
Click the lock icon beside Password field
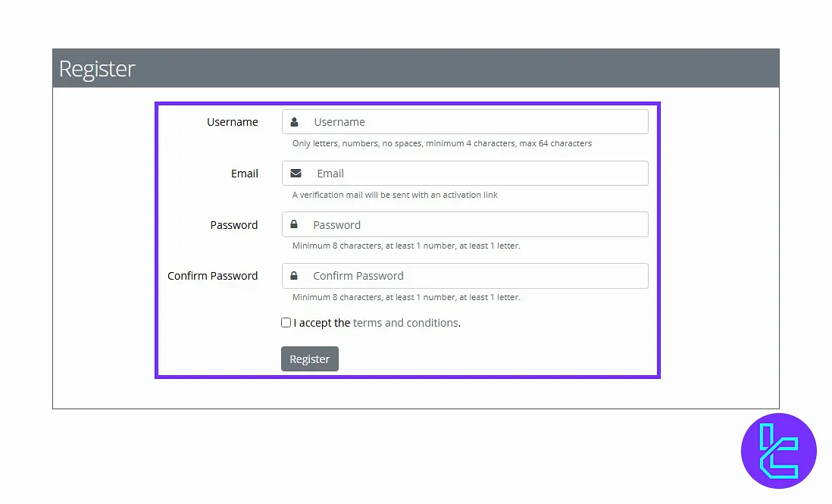point(294,225)
